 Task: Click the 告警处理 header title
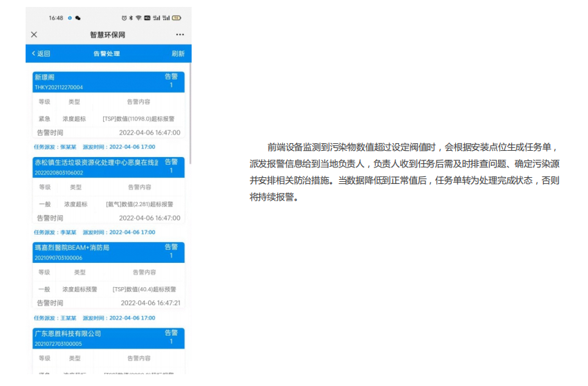tap(107, 54)
